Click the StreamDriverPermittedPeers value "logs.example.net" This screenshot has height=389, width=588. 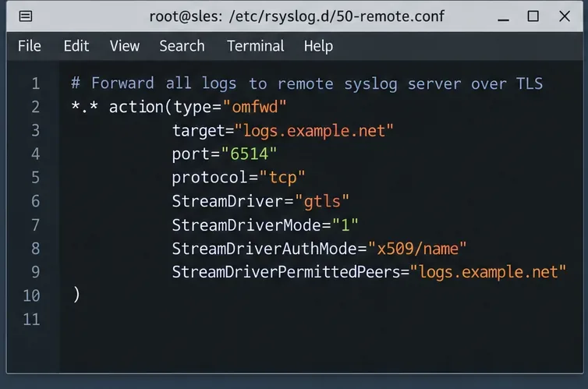coord(488,272)
